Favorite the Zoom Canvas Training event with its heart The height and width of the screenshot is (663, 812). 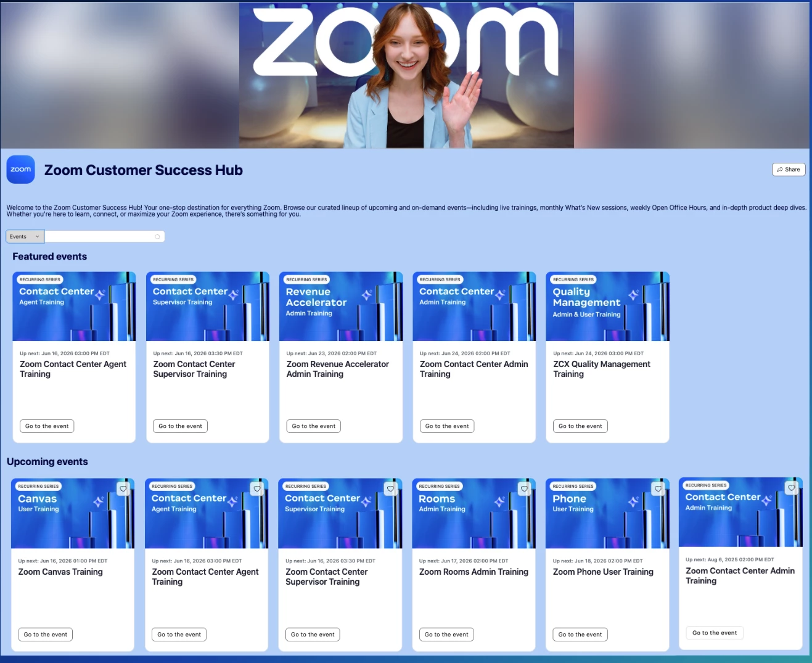pos(123,488)
